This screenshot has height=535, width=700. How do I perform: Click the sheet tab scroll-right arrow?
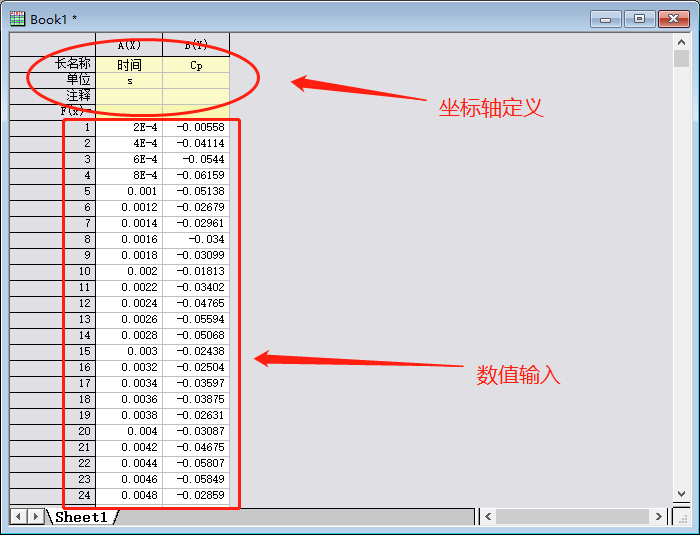coord(36,516)
